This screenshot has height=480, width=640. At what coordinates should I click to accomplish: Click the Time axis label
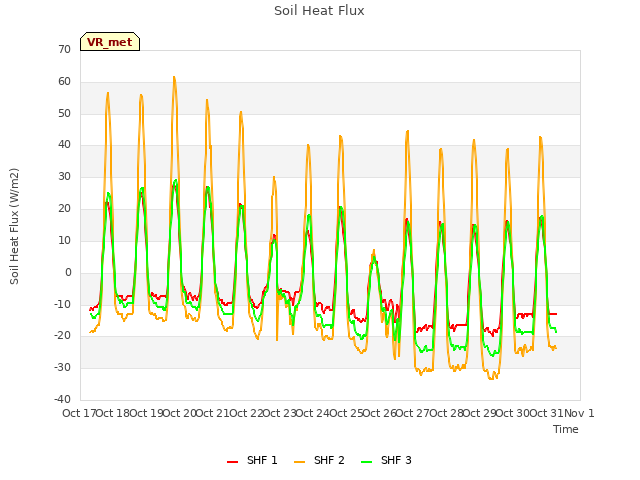566,429
